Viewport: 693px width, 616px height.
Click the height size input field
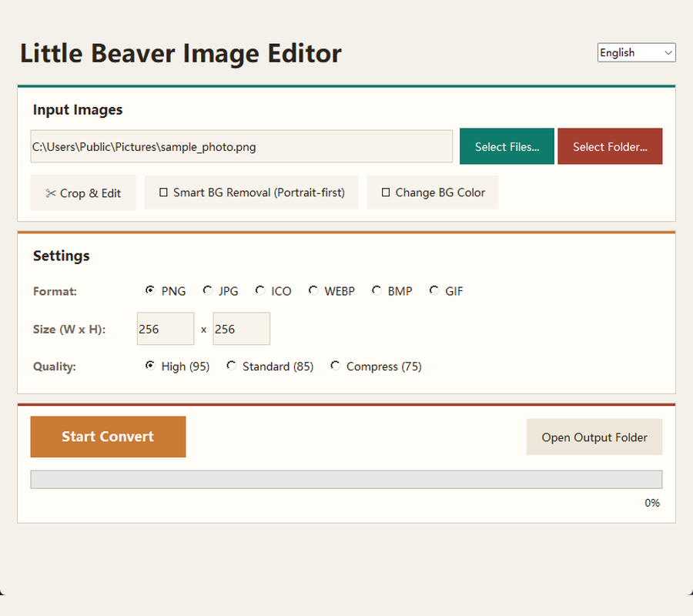point(241,329)
